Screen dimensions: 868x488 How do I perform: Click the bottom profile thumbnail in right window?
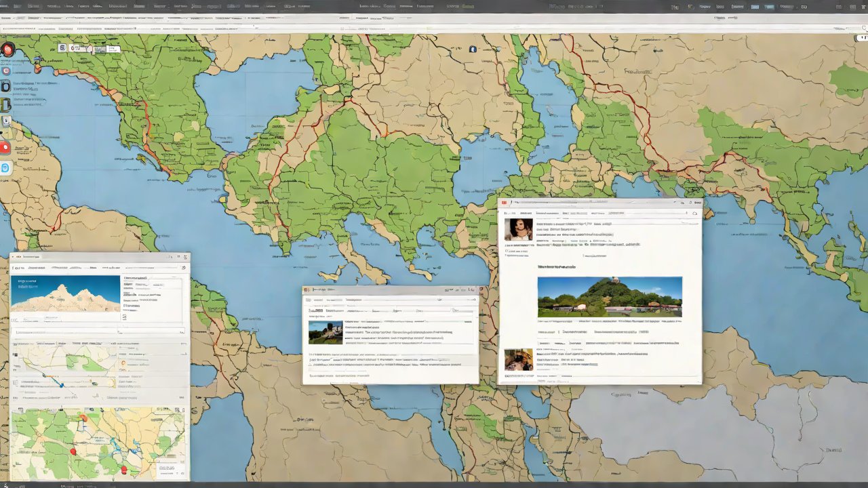[x=518, y=359]
